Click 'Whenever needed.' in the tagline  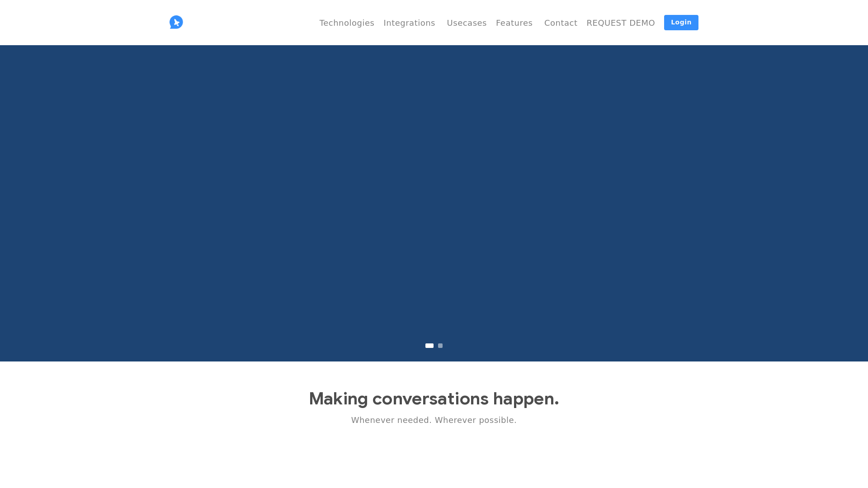tap(391, 420)
